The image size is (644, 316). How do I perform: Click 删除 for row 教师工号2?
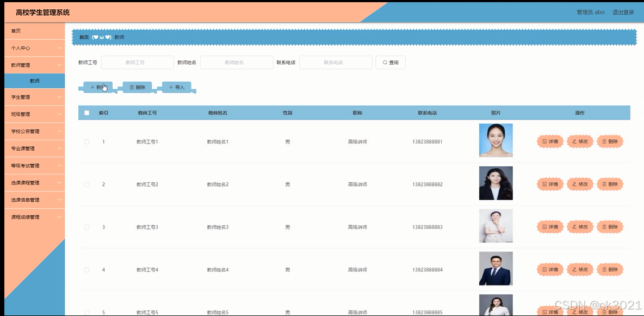(x=610, y=184)
